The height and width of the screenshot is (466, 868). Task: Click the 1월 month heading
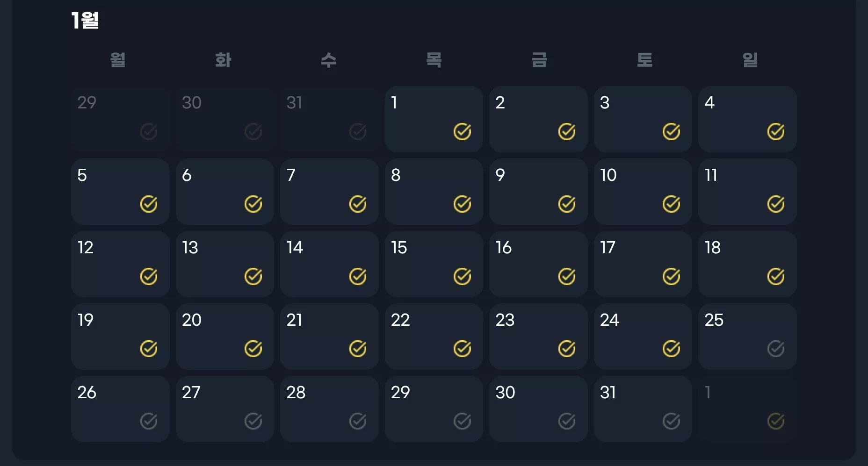click(x=85, y=21)
